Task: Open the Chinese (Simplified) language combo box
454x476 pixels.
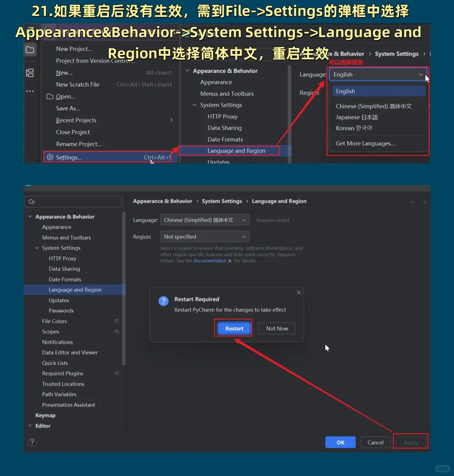Action: pos(205,220)
